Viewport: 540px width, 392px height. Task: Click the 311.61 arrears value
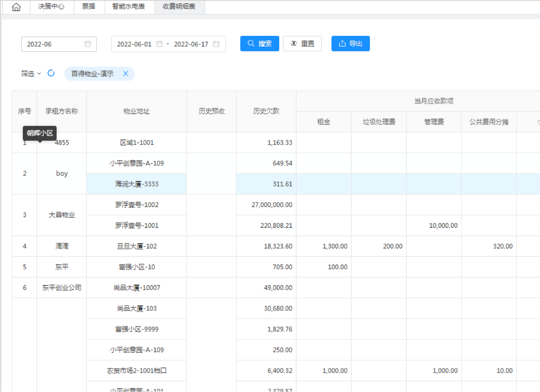[283, 184]
